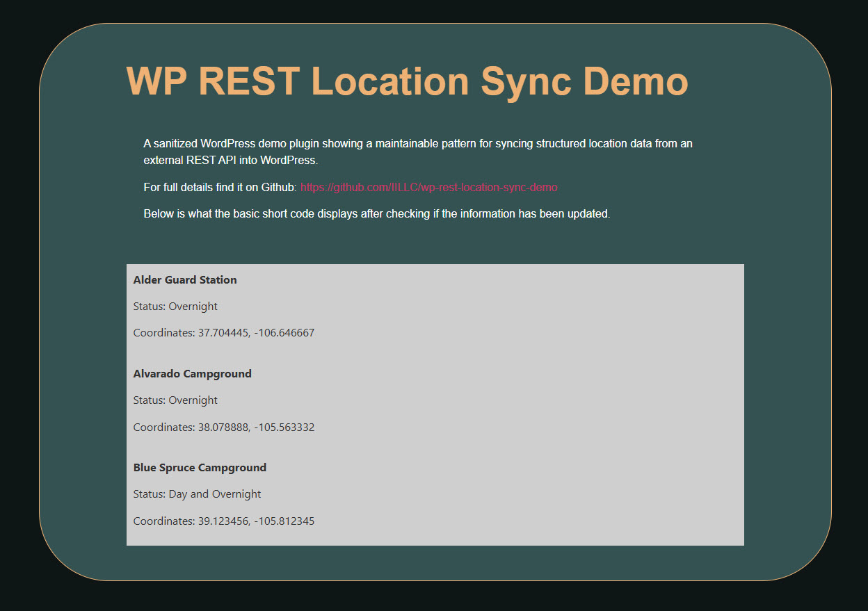Click the 'For full details find it on Github' text

click(220, 187)
